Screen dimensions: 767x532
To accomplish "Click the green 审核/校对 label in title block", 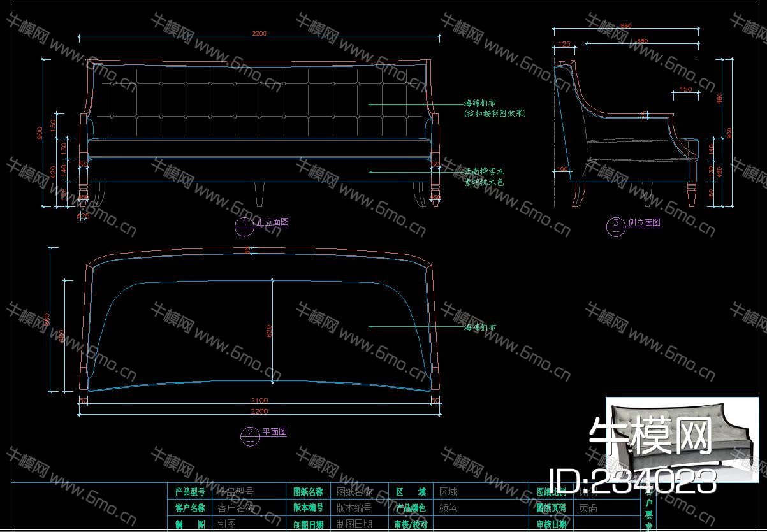I will click(x=410, y=524).
